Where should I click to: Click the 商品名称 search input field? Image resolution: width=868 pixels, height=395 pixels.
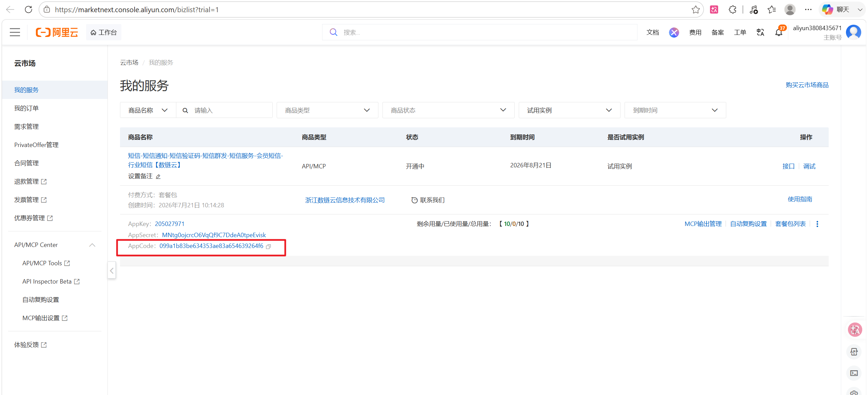tap(224, 110)
